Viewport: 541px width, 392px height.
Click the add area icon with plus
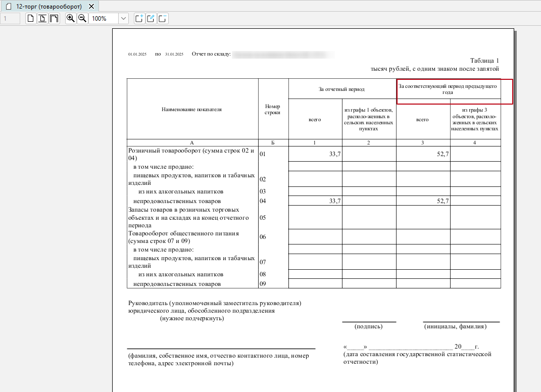[x=139, y=19]
